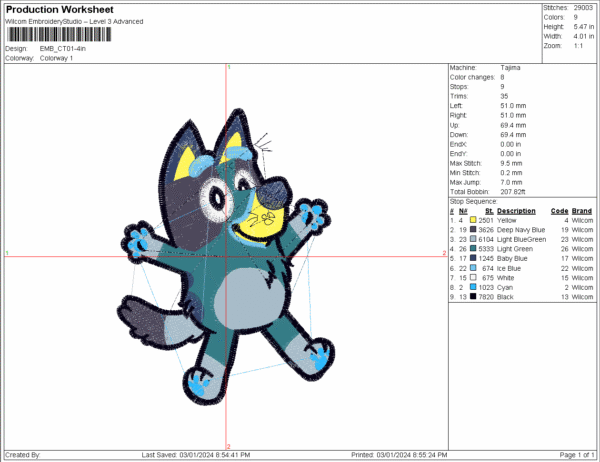Click the Height value 5.47 in

pos(584,27)
